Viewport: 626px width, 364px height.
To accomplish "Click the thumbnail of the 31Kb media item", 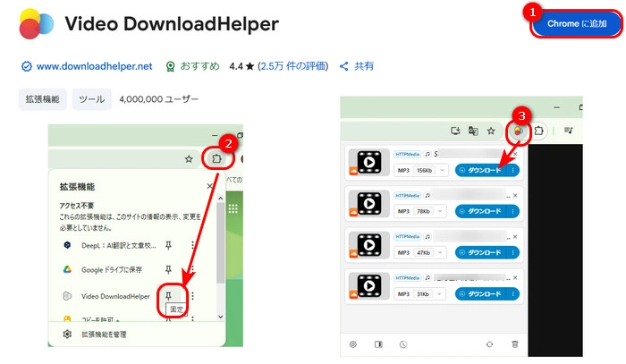I will pos(368,286).
